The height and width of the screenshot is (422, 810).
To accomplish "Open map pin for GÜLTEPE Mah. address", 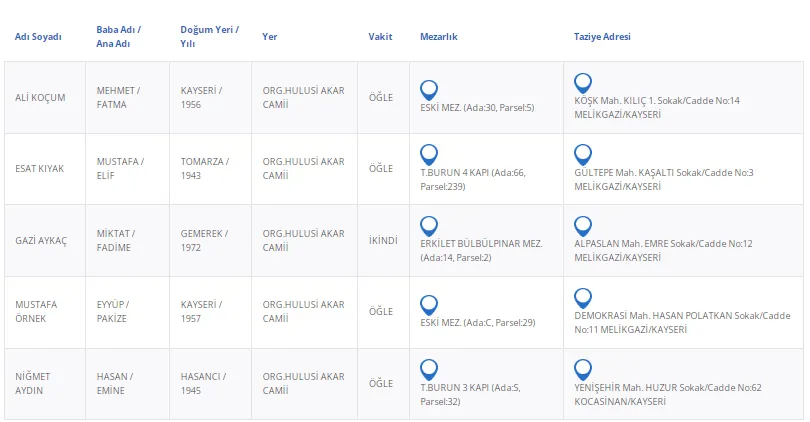I will click(x=583, y=154).
